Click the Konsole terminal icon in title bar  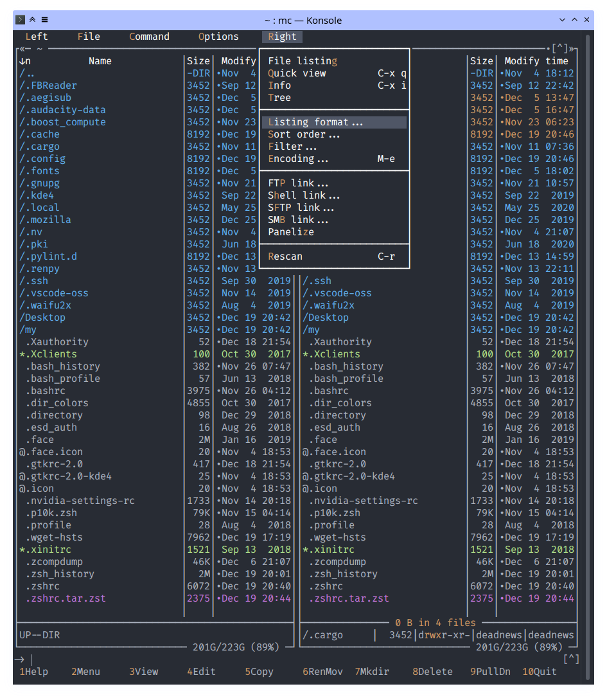pos(21,20)
